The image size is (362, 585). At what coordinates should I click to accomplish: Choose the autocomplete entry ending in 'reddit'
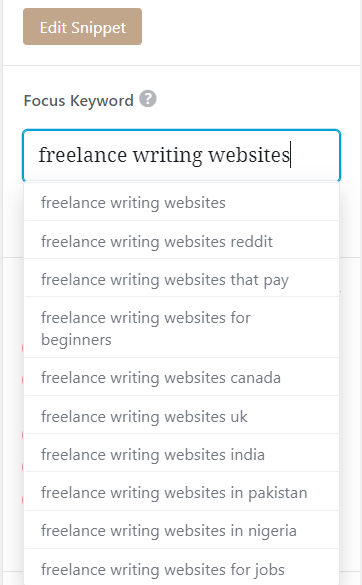pos(182,241)
